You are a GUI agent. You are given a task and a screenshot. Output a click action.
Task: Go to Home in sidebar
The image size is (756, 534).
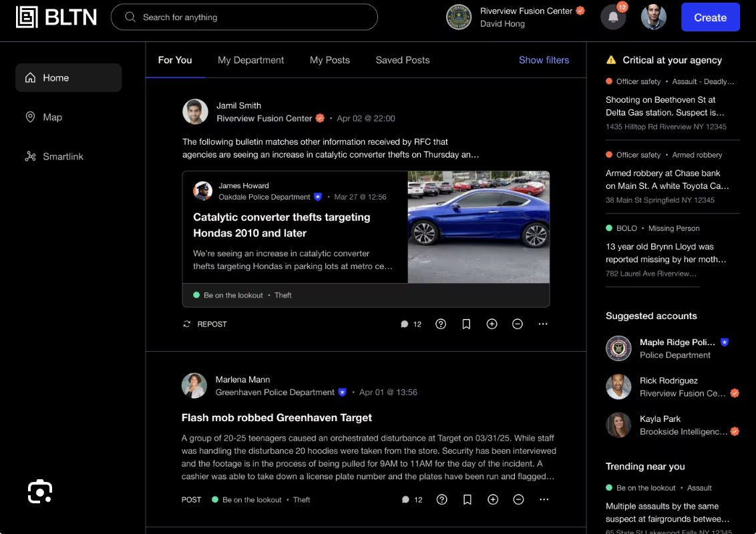pyautogui.click(x=69, y=77)
